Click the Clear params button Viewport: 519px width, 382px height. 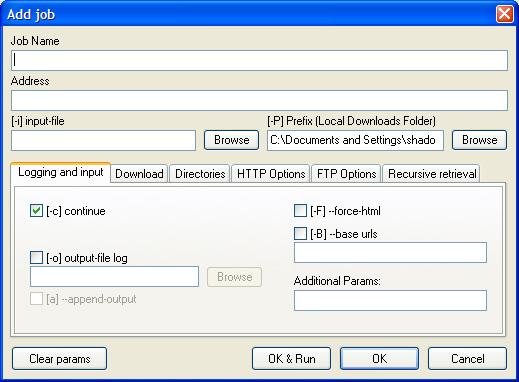[x=60, y=359]
